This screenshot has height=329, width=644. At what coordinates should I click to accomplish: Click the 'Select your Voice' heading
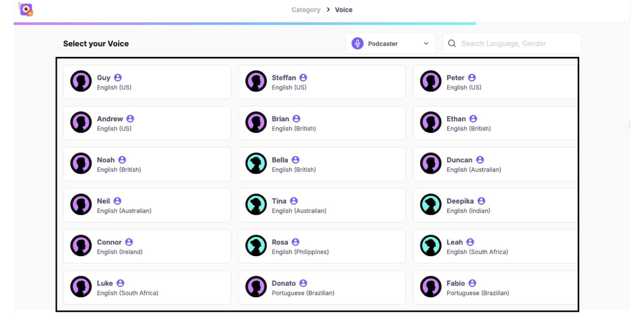click(x=96, y=43)
